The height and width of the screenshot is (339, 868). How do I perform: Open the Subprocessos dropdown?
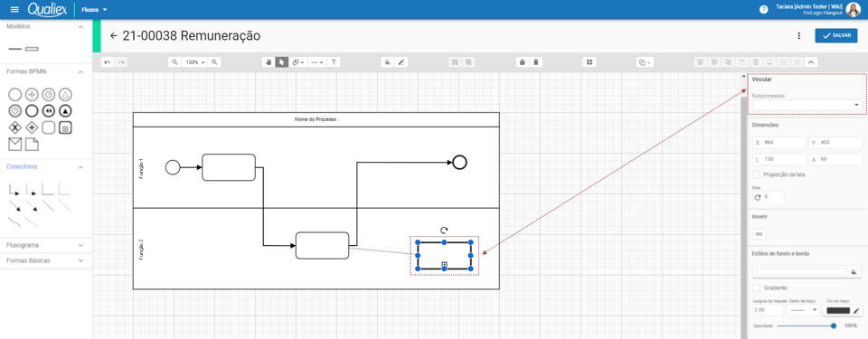[x=807, y=105]
